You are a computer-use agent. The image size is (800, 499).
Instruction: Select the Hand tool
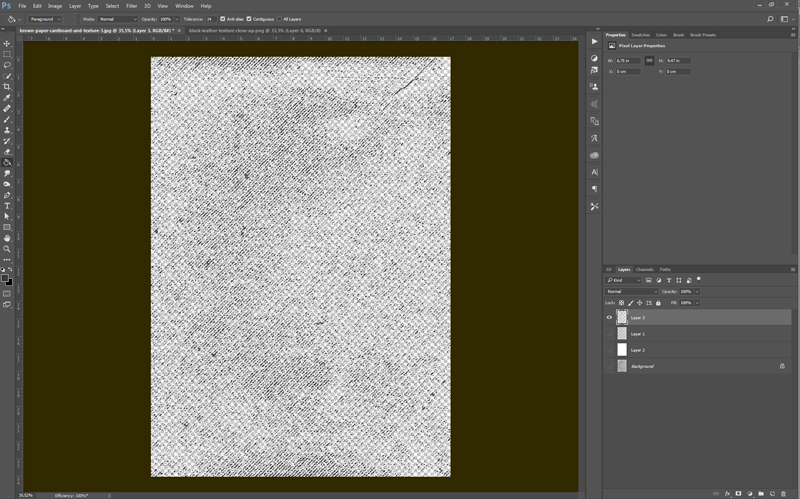pyautogui.click(x=7, y=238)
